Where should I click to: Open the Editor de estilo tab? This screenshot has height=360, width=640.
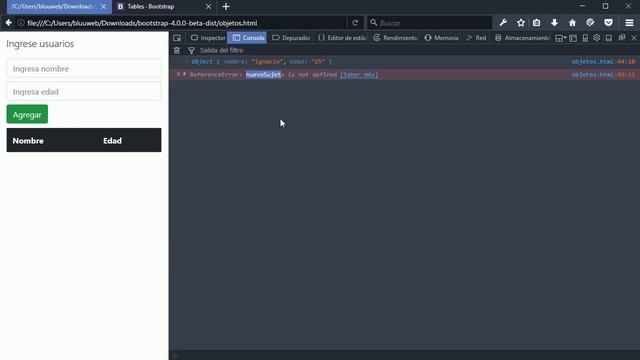pyautogui.click(x=342, y=38)
